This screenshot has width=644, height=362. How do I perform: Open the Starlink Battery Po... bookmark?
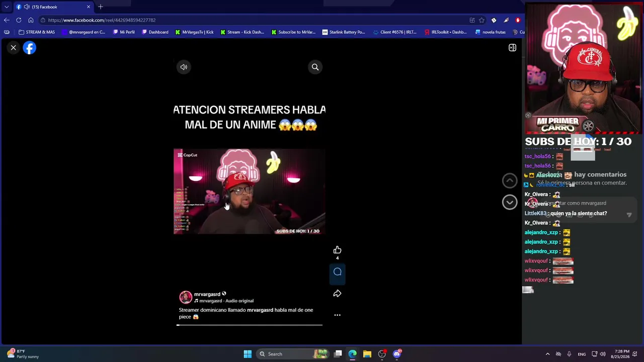pos(344,32)
